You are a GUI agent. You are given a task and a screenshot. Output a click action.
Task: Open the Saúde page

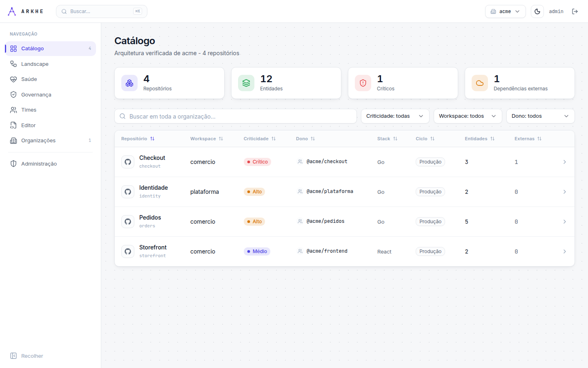tap(51, 79)
